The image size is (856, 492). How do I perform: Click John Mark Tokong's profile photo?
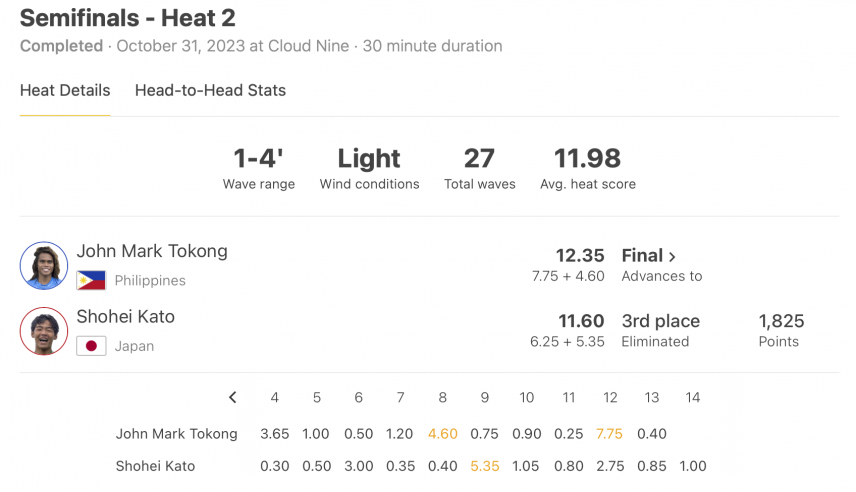(44, 265)
